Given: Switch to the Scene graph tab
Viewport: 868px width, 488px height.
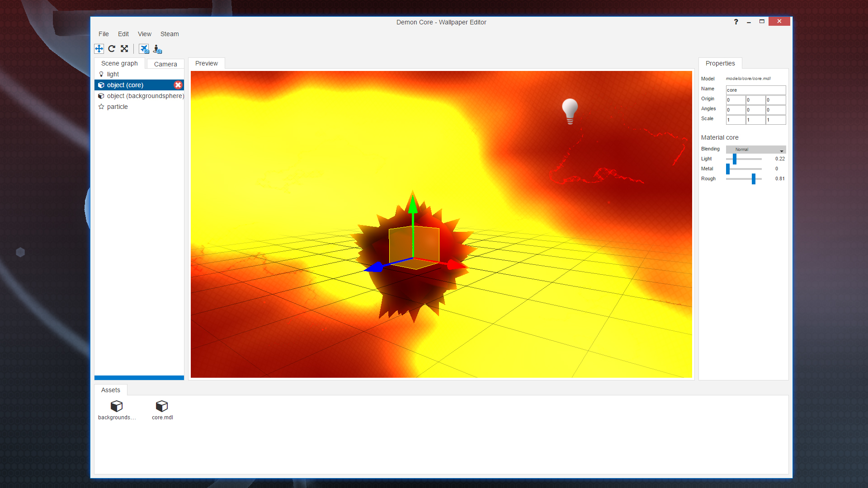Looking at the screenshot, I should 119,63.
